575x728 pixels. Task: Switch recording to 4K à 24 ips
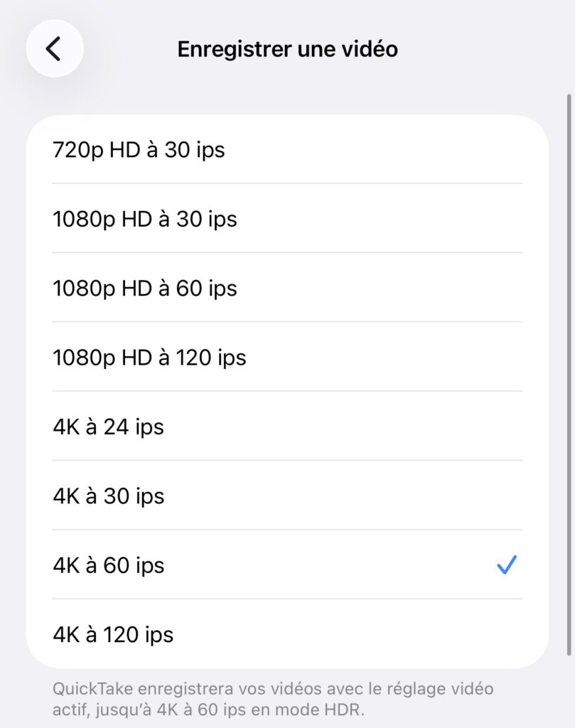point(108,427)
